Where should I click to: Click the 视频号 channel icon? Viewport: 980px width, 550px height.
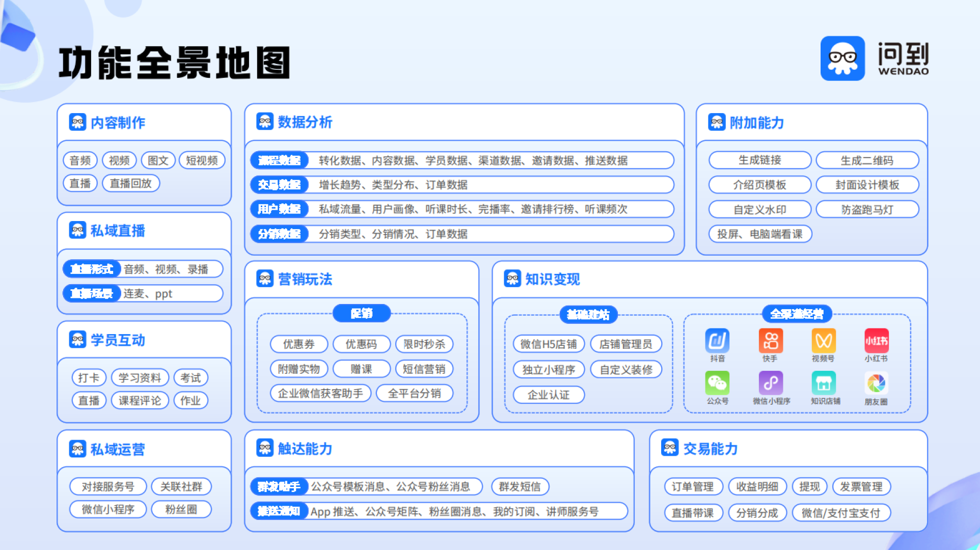tap(824, 341)
